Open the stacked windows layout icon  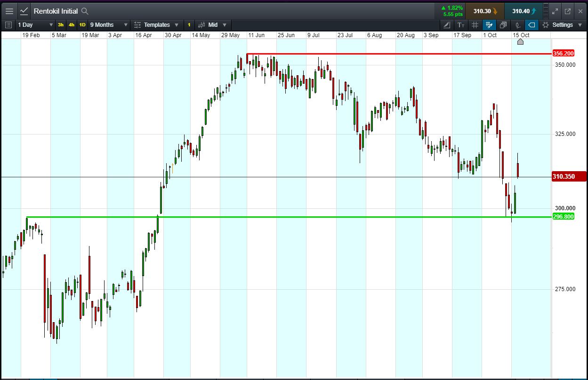pyautogui.click(x=503, y=25)
